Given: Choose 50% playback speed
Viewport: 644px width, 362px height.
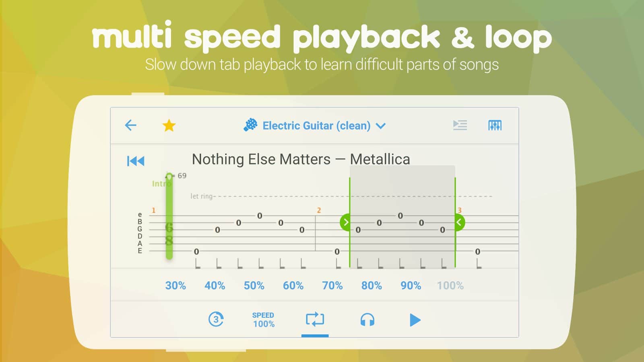Looking at the screenshot, I should 254,286.
